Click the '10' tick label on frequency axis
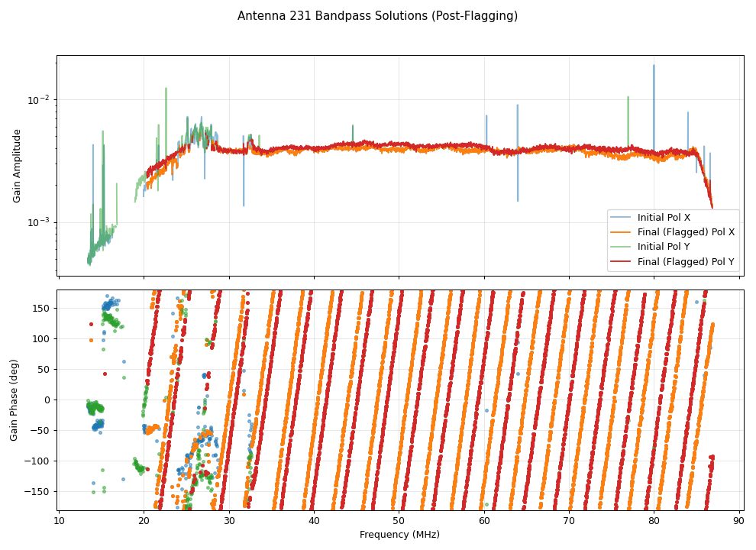The width and height of the screenshot is (756, 550). [x=59, y=521]
